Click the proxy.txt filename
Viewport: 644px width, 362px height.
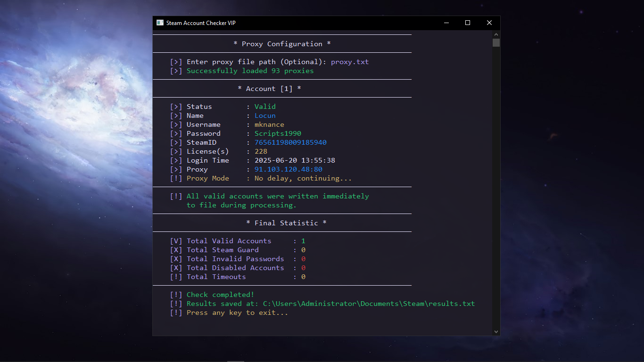tap(350, 61)
